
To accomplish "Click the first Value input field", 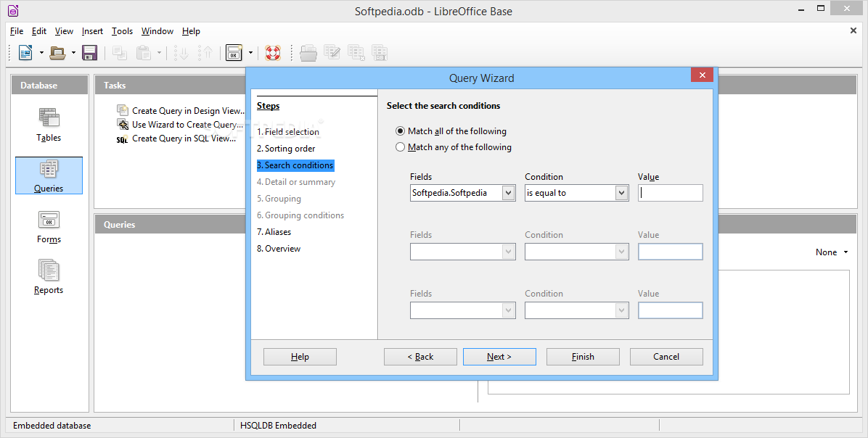I will click(x=671, y=193).
